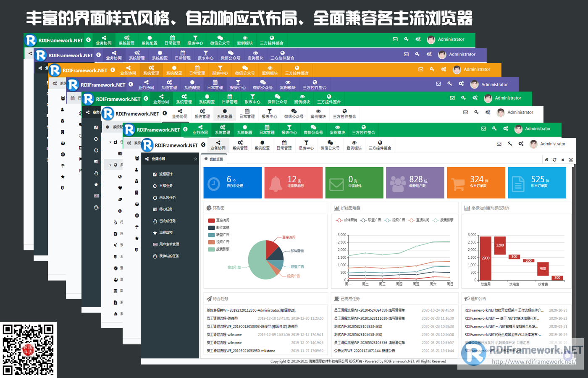Select the 我的桌面 tab
The height and width of the screenshot is (378, 588).
coord(214,159)
